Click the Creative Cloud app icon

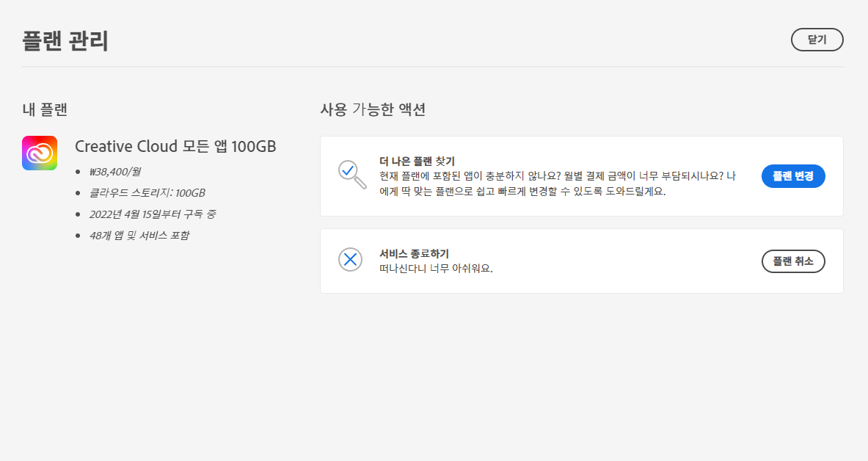click(x=40, y=153)
